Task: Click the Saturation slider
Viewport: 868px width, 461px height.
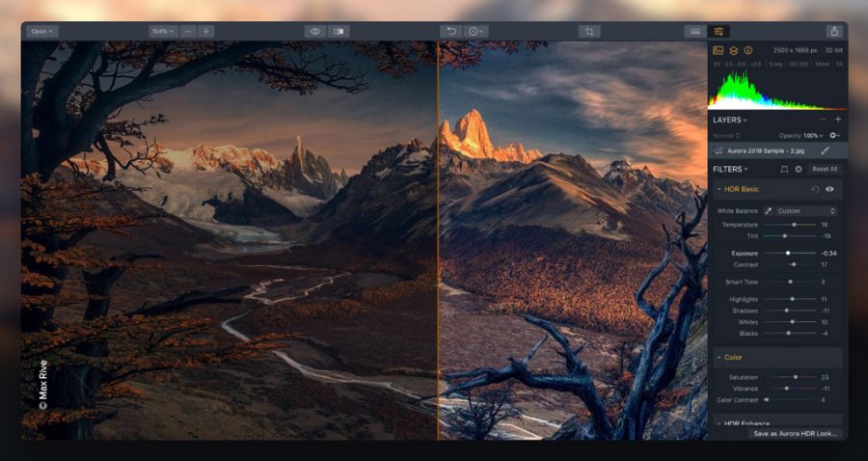Action: [x=789, y=377]
